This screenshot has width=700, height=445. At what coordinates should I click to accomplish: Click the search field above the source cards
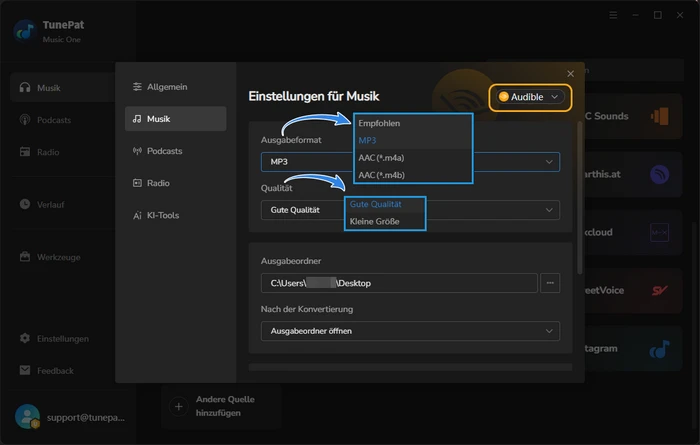coord(633,70)
